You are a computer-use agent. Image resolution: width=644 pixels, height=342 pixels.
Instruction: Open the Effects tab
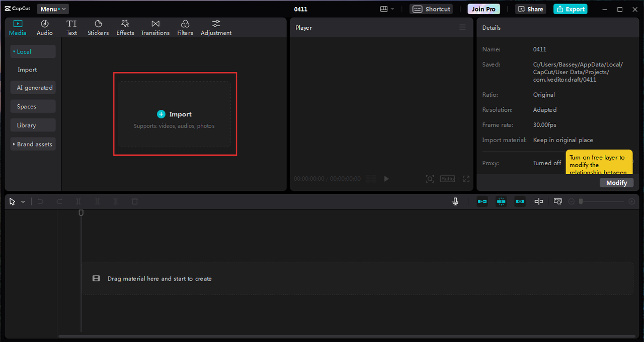click(125, 28)
